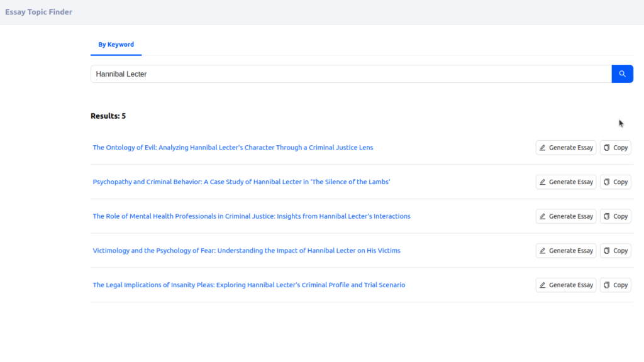The image size is (644, 362).
Task: Generate Essay for Mental Health Professionals topic
Action: tap(566, 216)
